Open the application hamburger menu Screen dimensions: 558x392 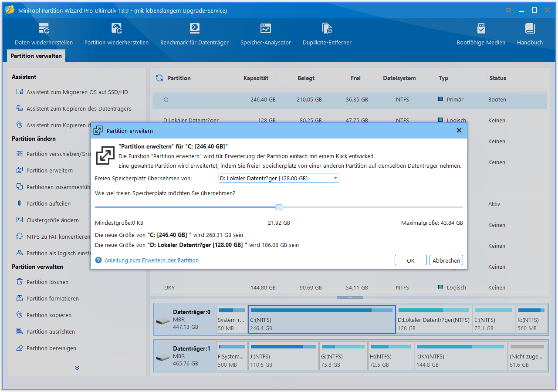click(x=508, y=10)
